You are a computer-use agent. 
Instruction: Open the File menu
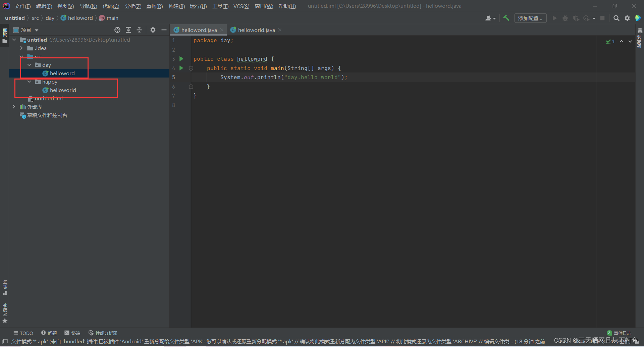[x=22, y=6]
